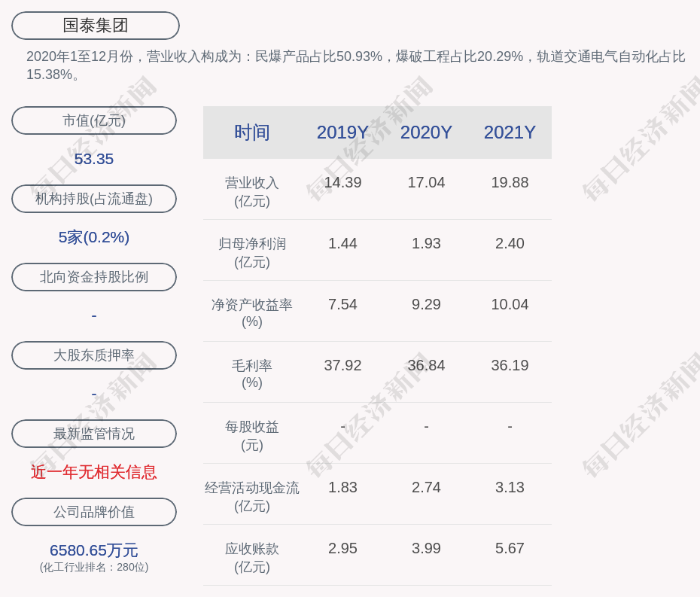This screenshot has height=597, width=700.
Task: Click the 每股收益(元) row label
Action: click(x=252, y=436)
